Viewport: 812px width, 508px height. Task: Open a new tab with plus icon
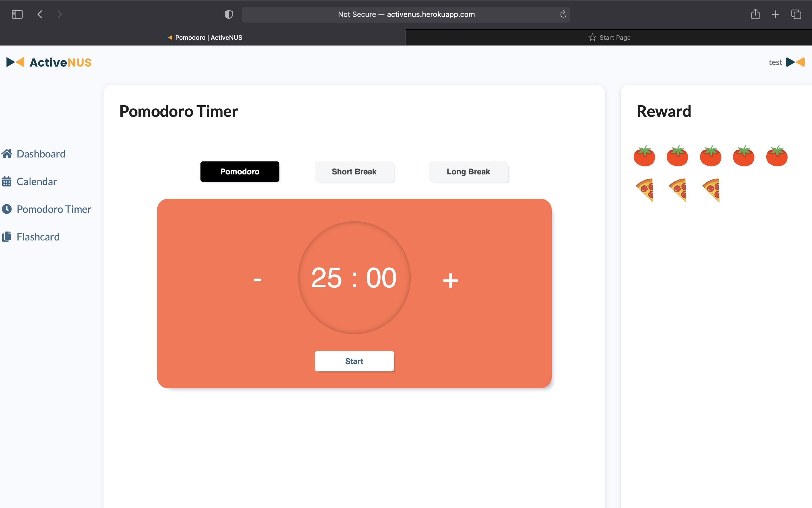click(775, 14)
